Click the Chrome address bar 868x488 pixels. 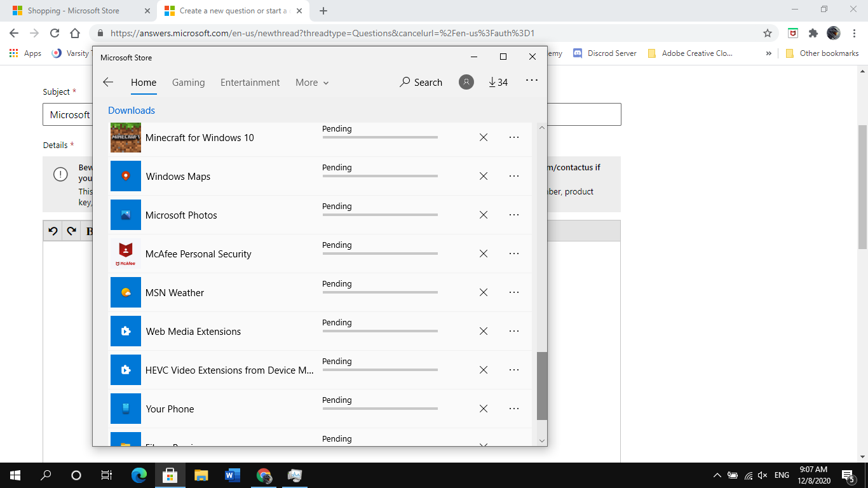pos(432,33)
